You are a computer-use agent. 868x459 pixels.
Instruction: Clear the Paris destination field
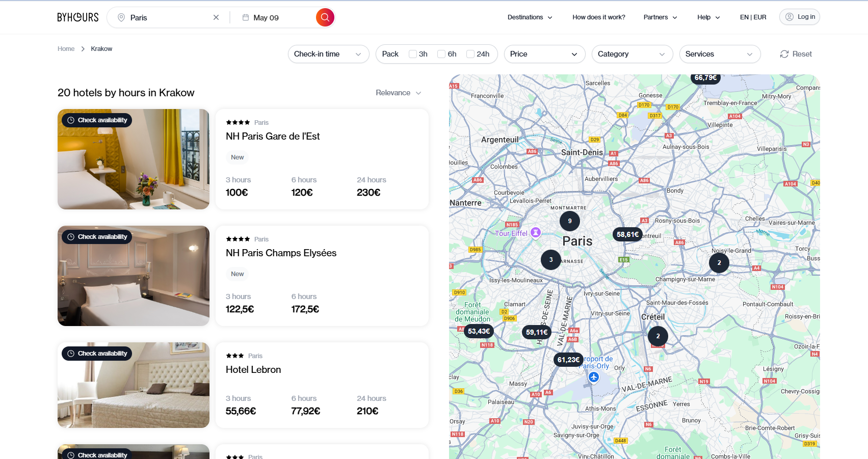click(x=216, y=17)
